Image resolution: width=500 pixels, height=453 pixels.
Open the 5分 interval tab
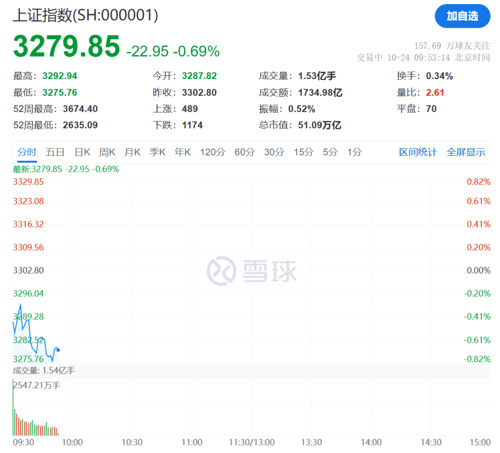330,152
